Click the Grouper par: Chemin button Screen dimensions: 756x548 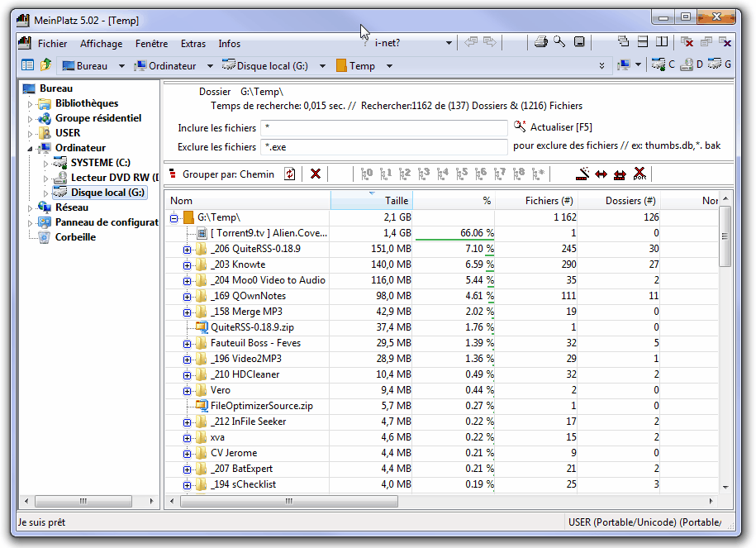pyautogui.click(x=222, y=174)
